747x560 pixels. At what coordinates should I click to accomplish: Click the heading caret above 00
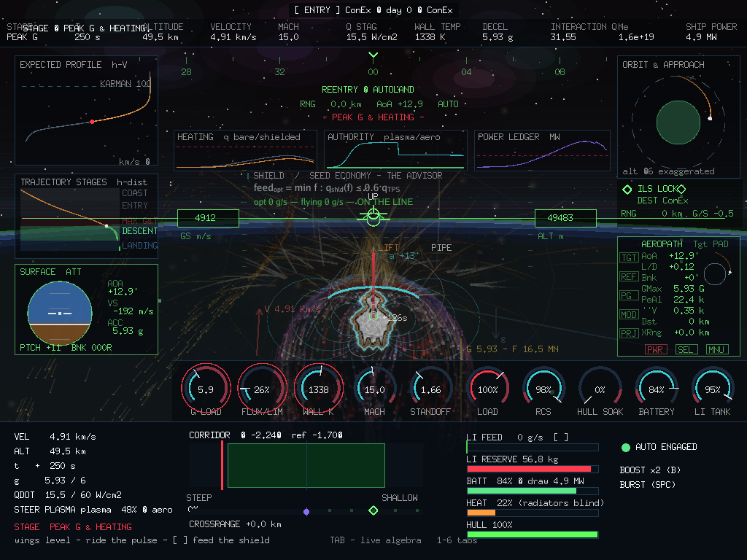(373, 55)
